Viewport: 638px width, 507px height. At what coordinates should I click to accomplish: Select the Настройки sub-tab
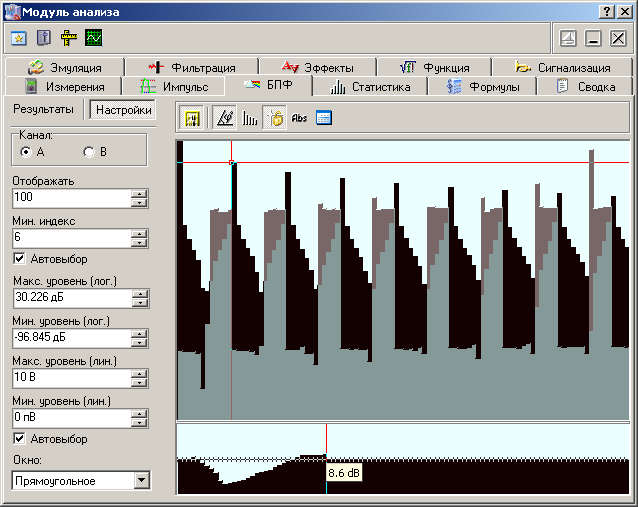tap(124, 110)
